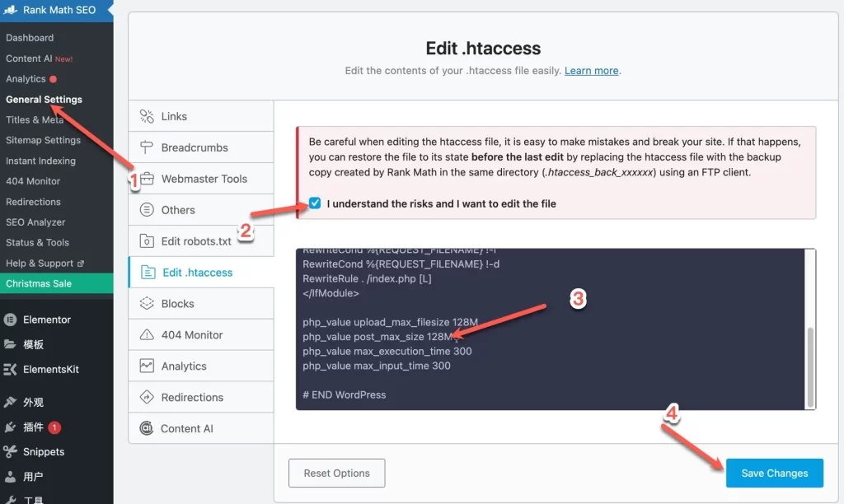Open Titles & Meta menu item

point(35,119)
